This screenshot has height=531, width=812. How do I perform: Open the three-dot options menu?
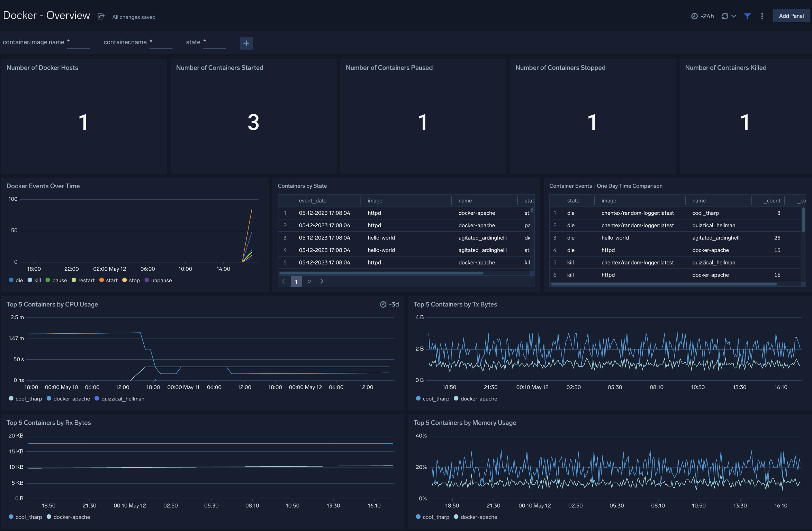coord(762,16)
